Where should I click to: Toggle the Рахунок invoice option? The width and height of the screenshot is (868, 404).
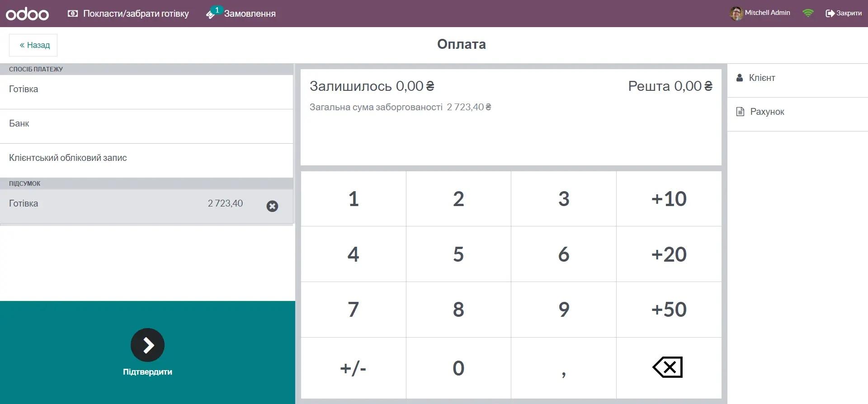[797, 114]
